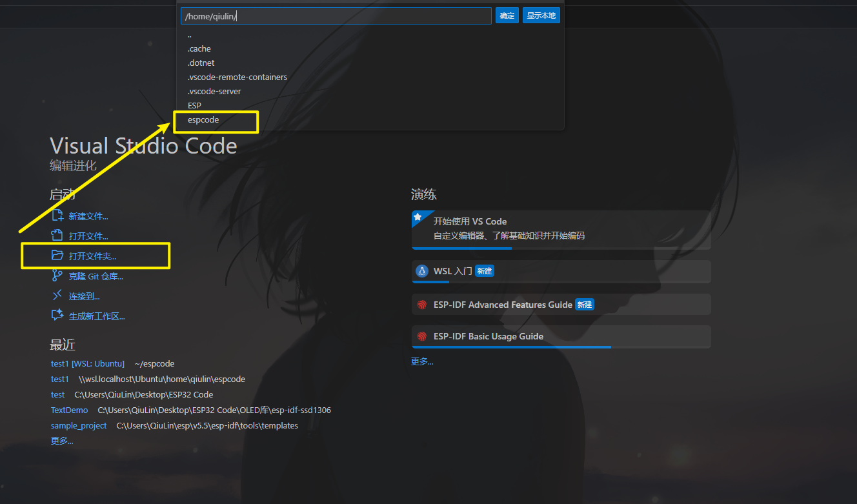Click 新建 badge on ESP-IDF Advanced Features Guide

coord(585,305)
